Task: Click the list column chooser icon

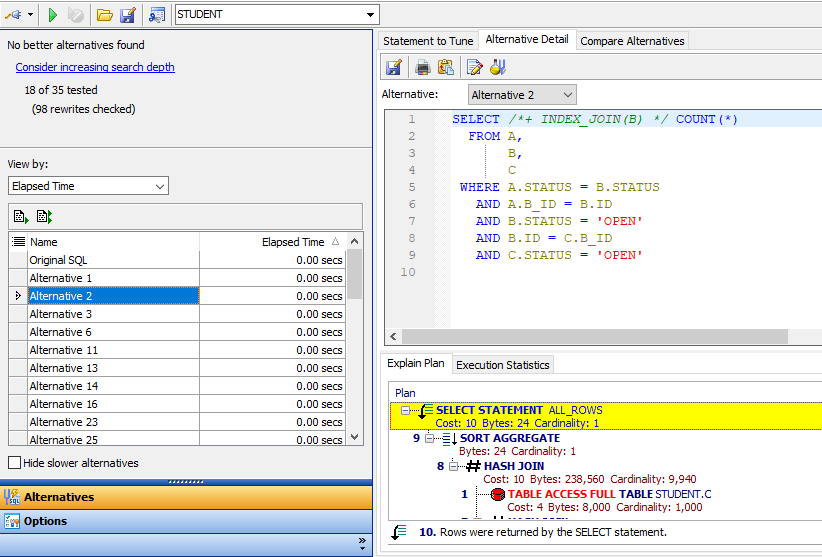Action: click(18, 242)
